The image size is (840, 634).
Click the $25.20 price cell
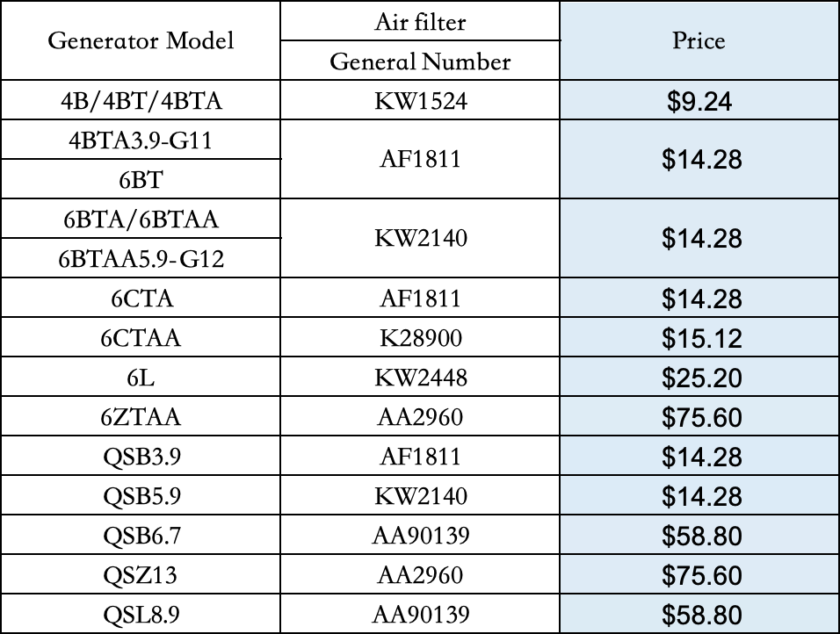point(699,378)
